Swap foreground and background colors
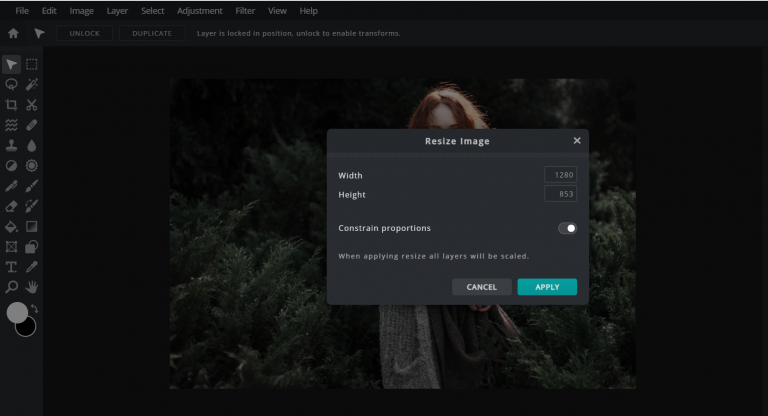Screen dimensions: 768x416 [35, 309]
